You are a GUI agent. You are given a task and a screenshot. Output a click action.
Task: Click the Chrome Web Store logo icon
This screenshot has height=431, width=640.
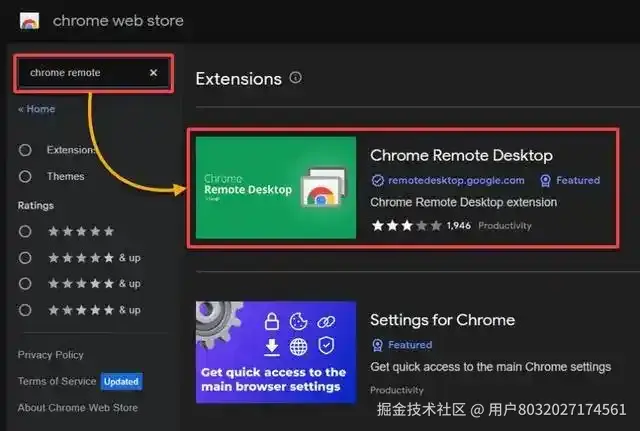pos(29,20)
